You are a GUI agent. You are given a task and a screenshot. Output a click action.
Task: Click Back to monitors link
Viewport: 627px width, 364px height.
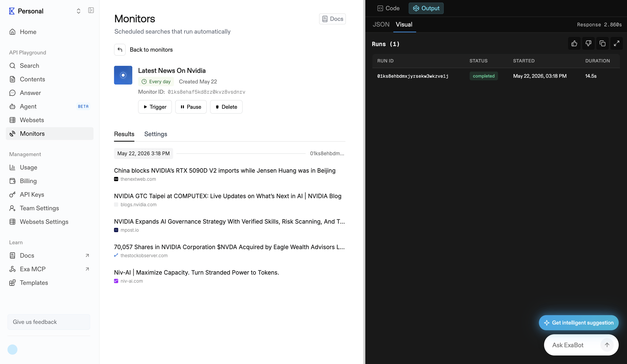151,50
